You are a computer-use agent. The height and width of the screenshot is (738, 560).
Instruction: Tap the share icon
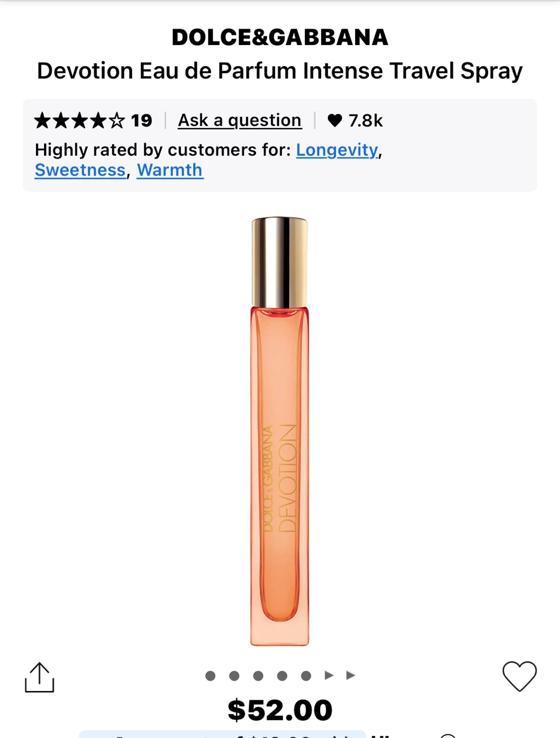click(x=39, y=677)
